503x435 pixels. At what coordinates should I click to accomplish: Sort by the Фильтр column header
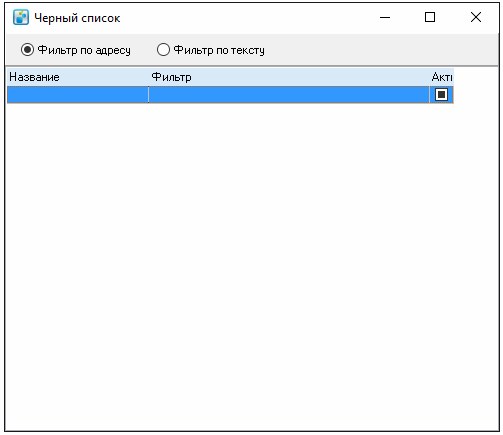289,77
